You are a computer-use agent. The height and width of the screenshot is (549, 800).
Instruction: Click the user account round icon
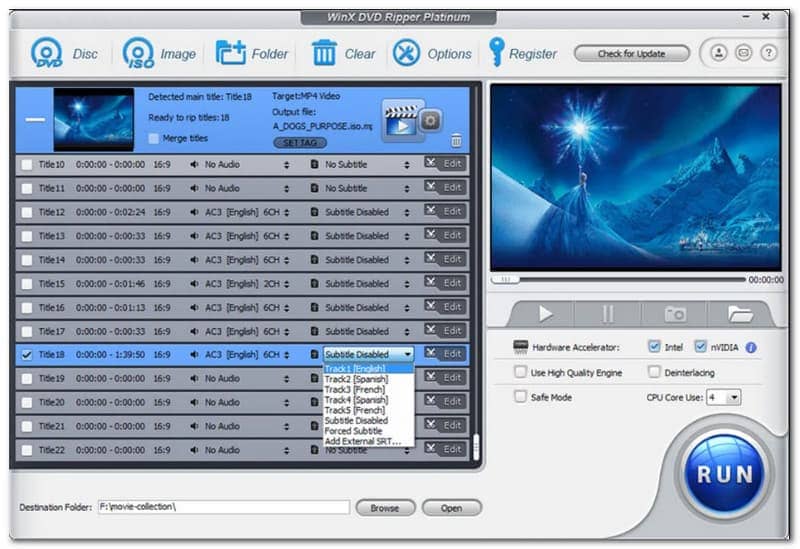(x=719, y=53)
